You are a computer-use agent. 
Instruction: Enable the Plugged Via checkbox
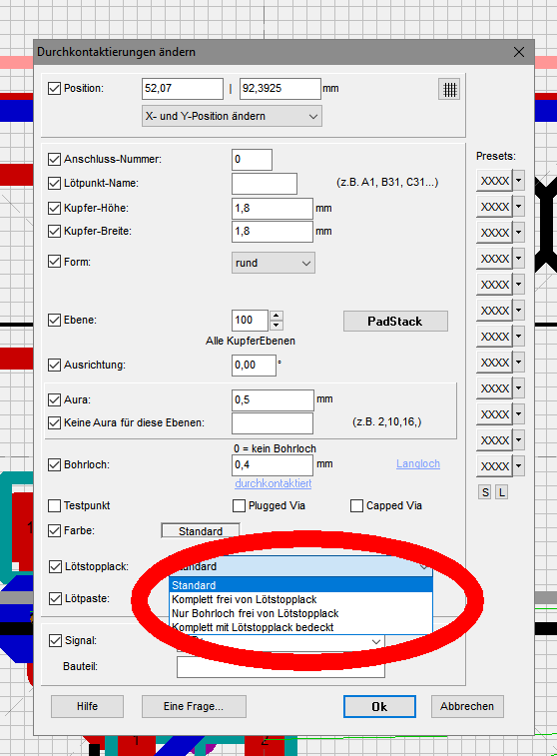pos(239,505)
